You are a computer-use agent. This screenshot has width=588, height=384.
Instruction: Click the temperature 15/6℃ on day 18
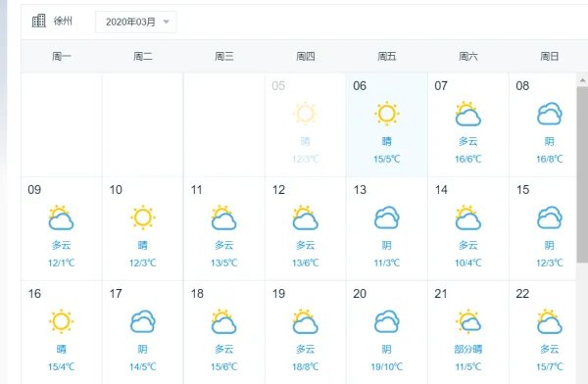pyautogui.click(x=223, y=366)
